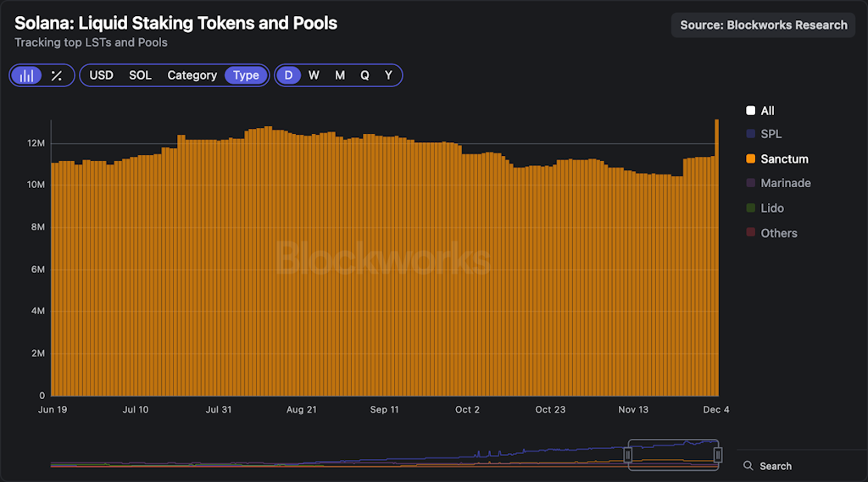The height and width of the screenshot is (482, 868).
Task: Select SOL denomination
Action: (140, 75)
